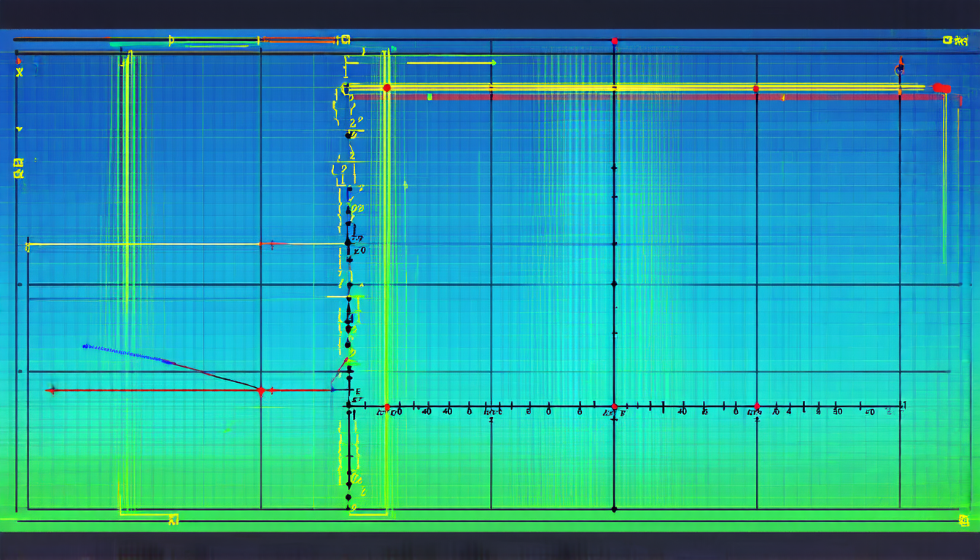Image resolution: width=980 pixels, height=560 pixels.
Task: Click the start of the blue dotted line
Action: [85, 346]
